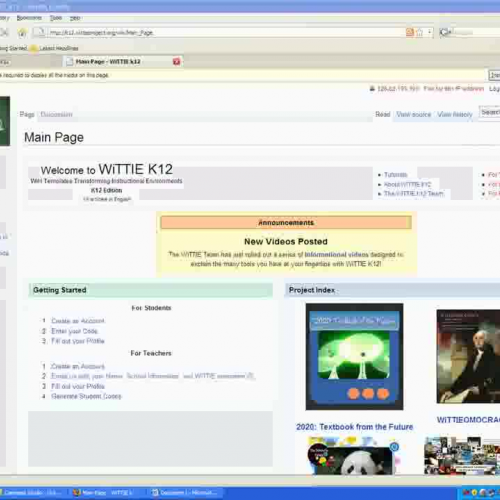Click the browser Home icon
Screen dimensions: 500x500
pos(22,32)
